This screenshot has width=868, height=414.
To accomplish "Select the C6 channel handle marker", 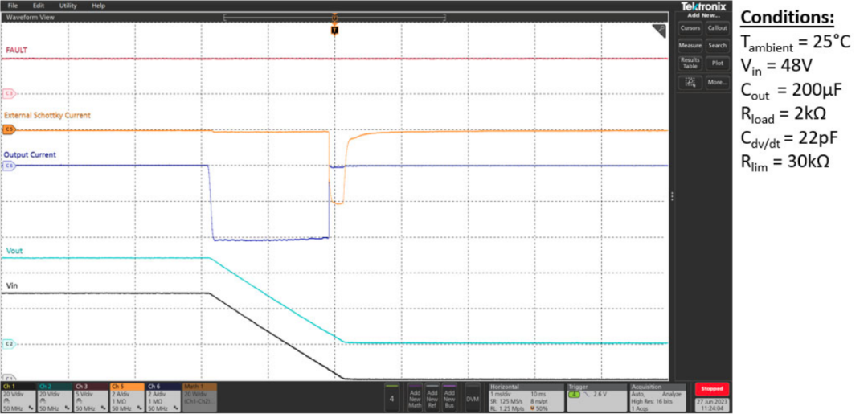I will coord(9,166).
